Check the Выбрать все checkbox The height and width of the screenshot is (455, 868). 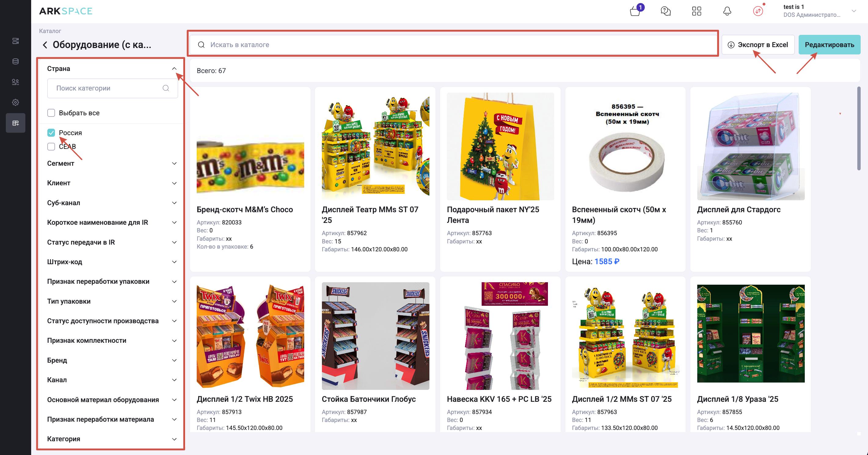pyautogui.click(x=51, y=113)
